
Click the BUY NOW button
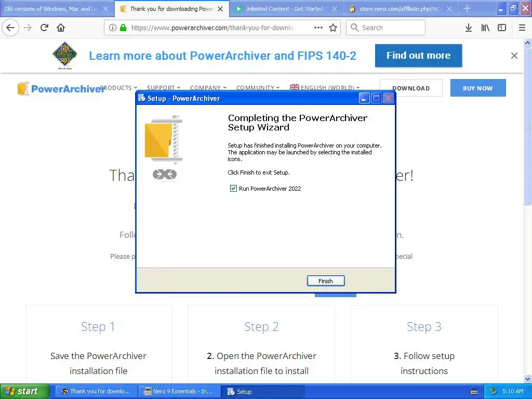478,88
